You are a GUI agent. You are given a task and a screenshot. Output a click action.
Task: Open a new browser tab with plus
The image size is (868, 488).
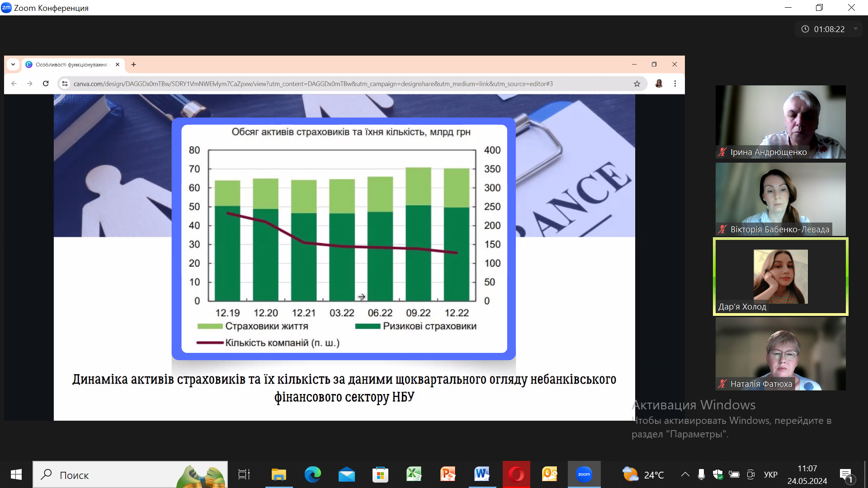(133, 65)
